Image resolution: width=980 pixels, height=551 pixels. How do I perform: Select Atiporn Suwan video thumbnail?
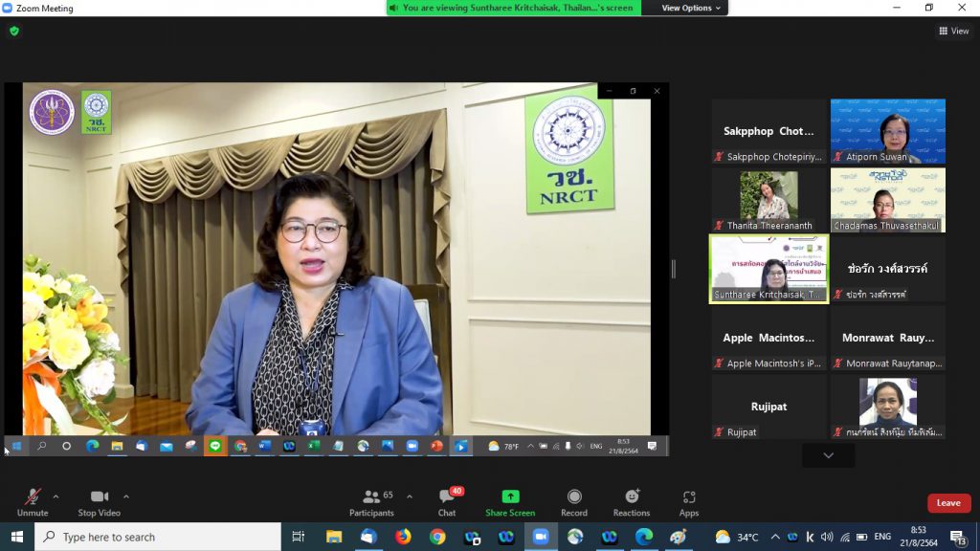point(888,131)
